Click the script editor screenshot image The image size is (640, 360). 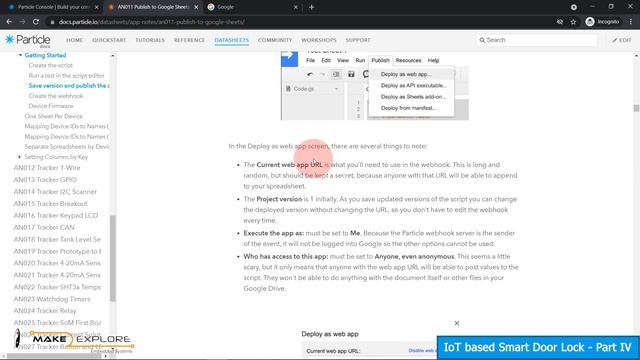coord(375,86)
